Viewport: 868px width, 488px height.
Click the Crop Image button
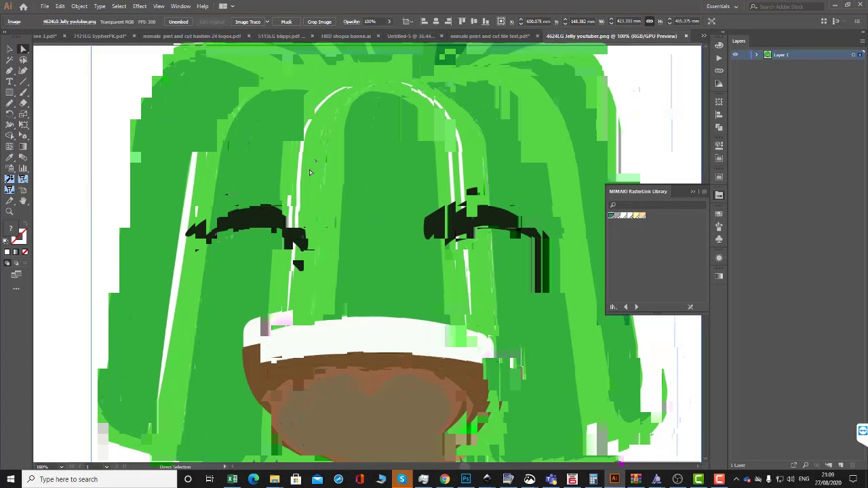[x=319, y=22]
